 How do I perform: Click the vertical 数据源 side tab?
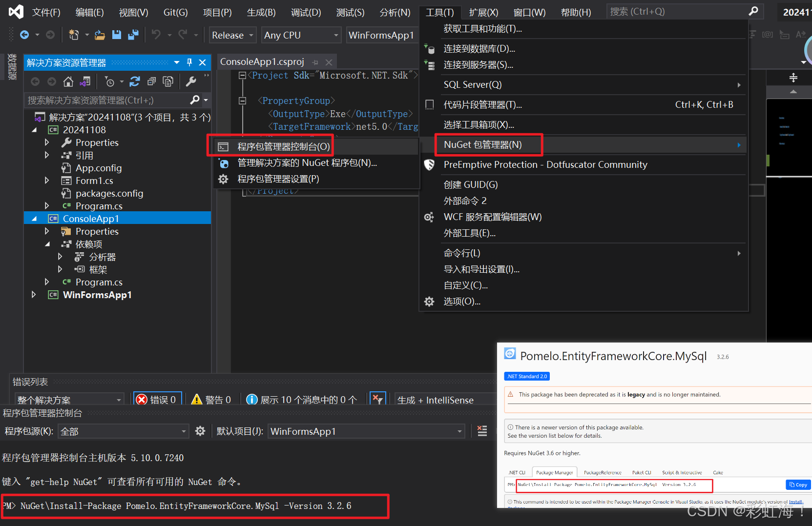point(12,67)
